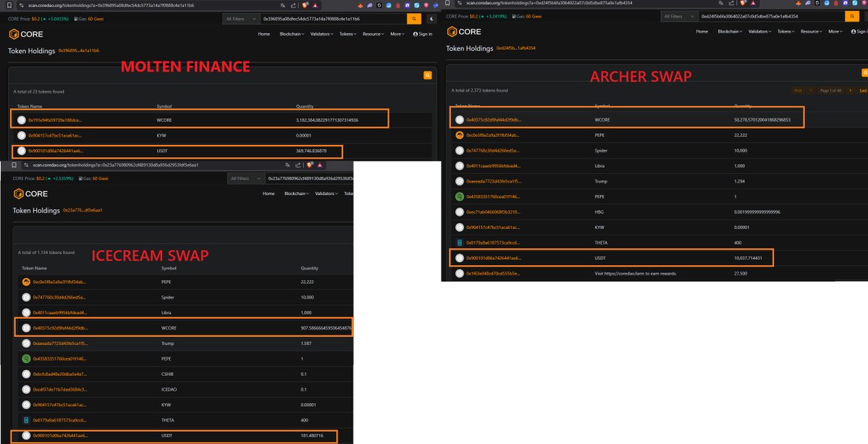Click share icon in Molten Finance address bar
Screen dimensions: 868x444
tap(293, 5)
